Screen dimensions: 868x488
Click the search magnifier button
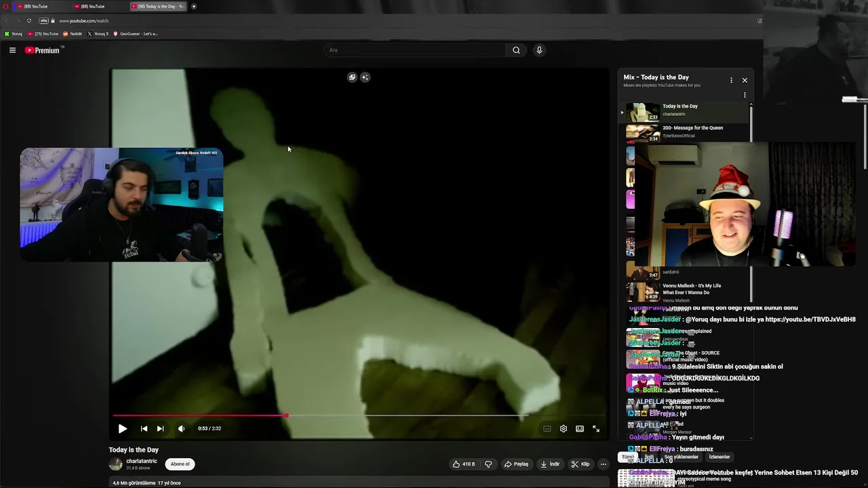tap(516, 50)
